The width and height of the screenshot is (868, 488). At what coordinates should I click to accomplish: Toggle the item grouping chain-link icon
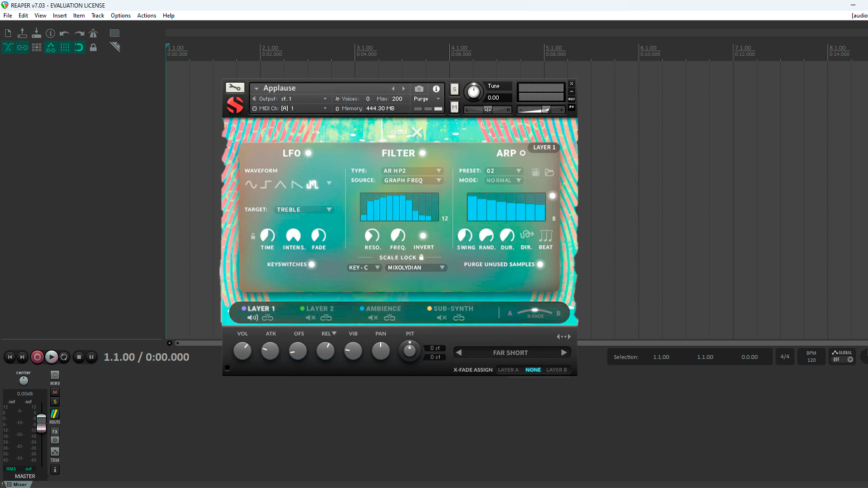click(22, 47)
